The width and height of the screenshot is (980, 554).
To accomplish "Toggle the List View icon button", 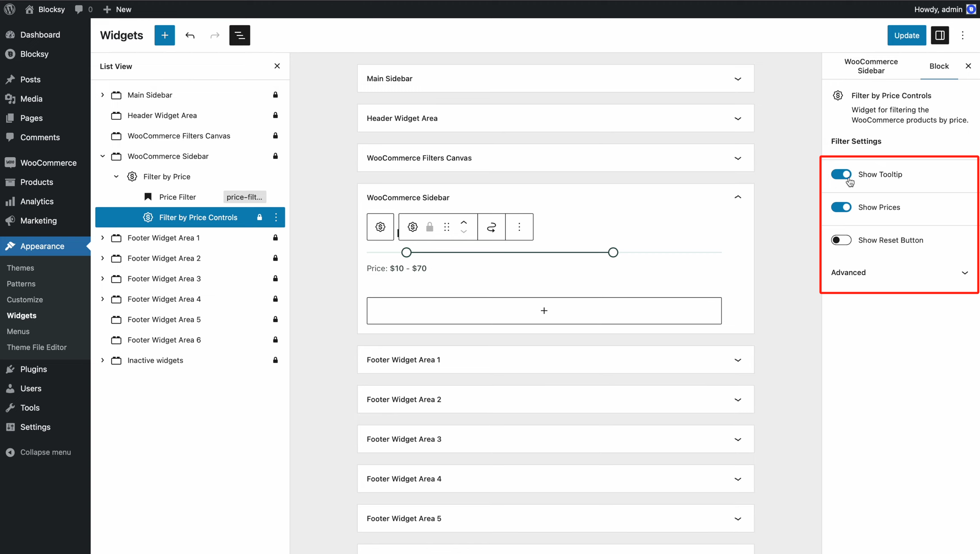I will (x=239, y=35).
